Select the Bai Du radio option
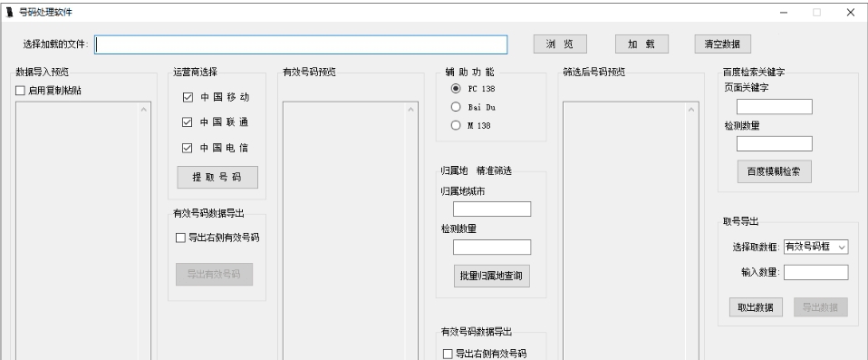This screenshot has height=360, width=868. point(456,107)
